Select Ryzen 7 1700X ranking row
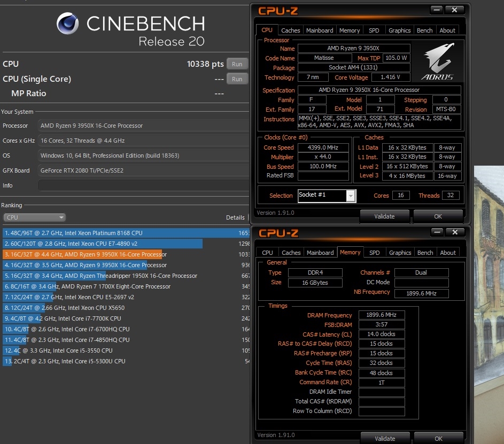 coord(126,286)
